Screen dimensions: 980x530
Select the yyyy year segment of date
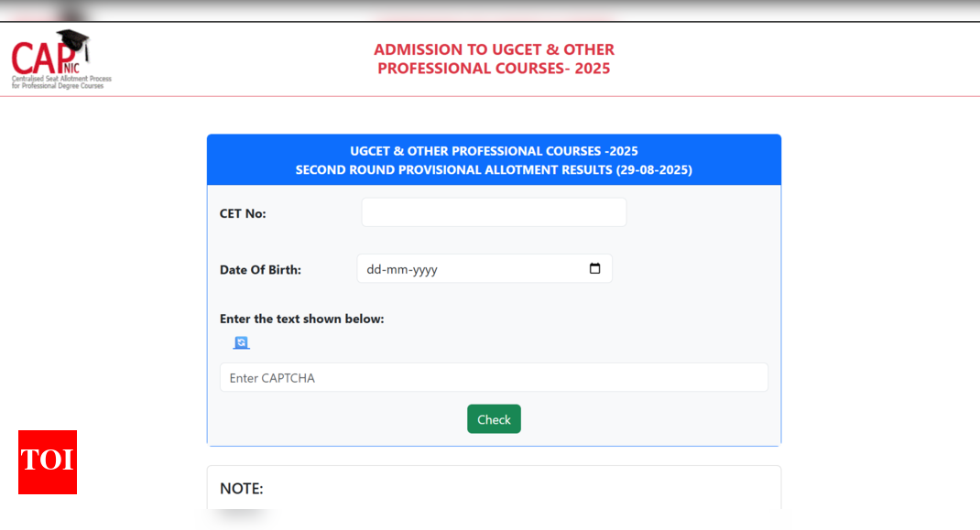tap(424, 269)
